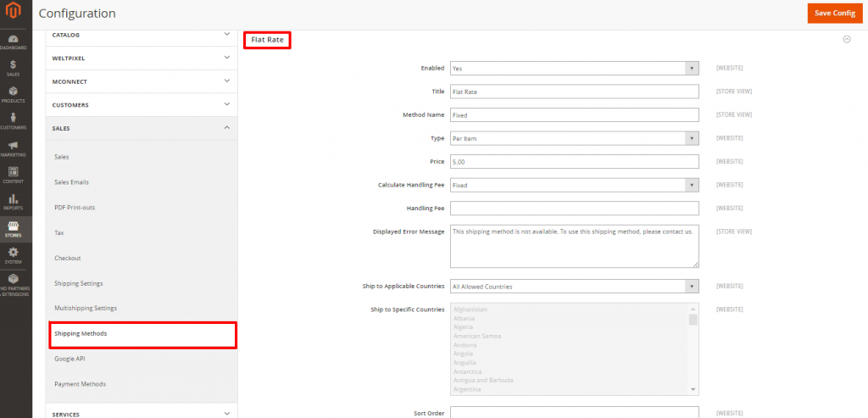
Task: Collapse the Flat Rate section toggle
Action: [x=846, y=39]
